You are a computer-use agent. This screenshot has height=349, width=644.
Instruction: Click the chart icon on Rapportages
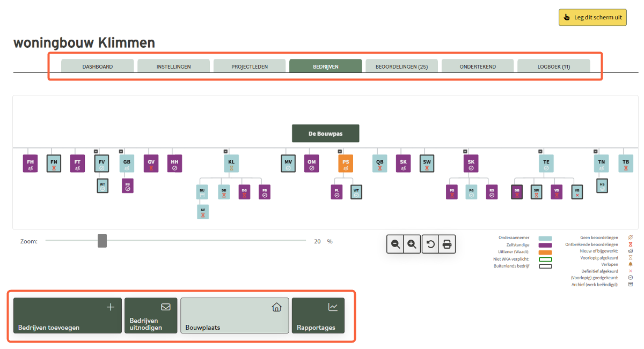pos(333,307)
